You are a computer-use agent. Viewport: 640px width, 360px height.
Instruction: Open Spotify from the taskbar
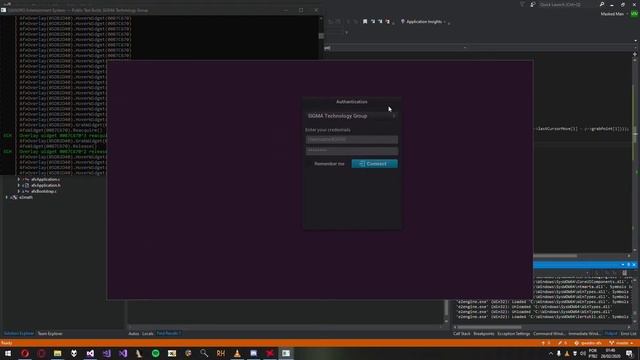156,353
